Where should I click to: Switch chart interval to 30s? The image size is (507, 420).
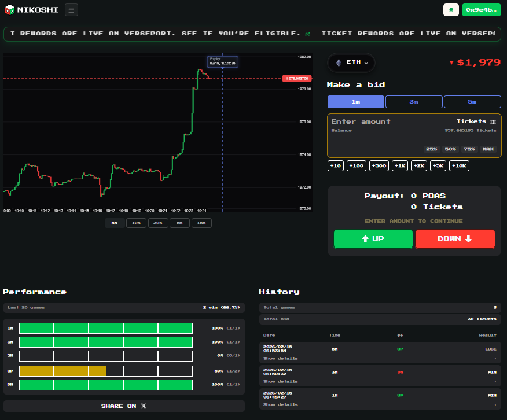coord(158,223)
